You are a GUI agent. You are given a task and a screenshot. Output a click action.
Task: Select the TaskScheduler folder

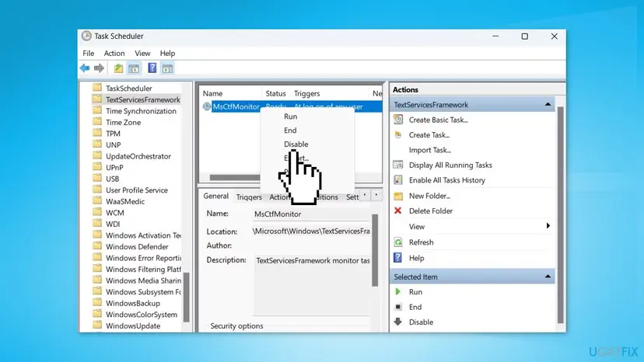128,89
